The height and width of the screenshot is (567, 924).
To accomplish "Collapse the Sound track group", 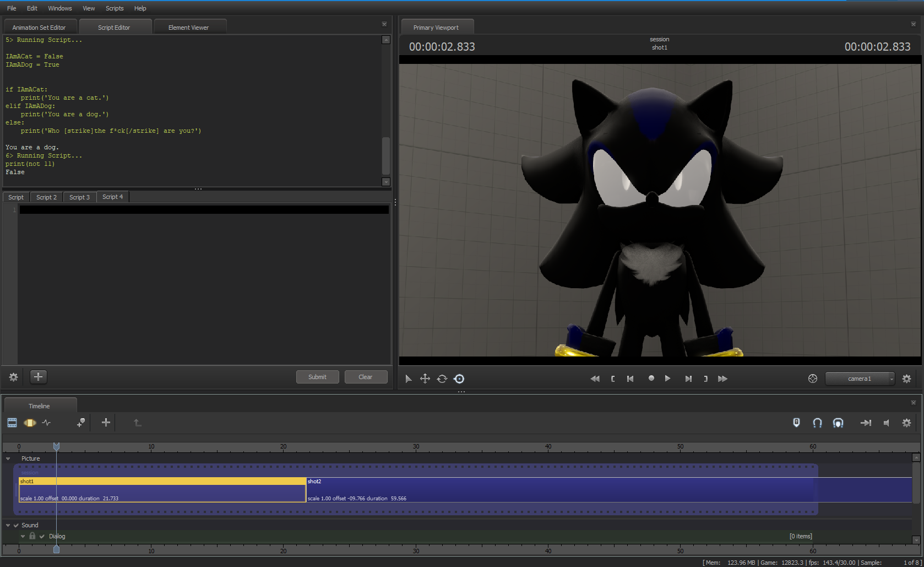I will 8,525.
